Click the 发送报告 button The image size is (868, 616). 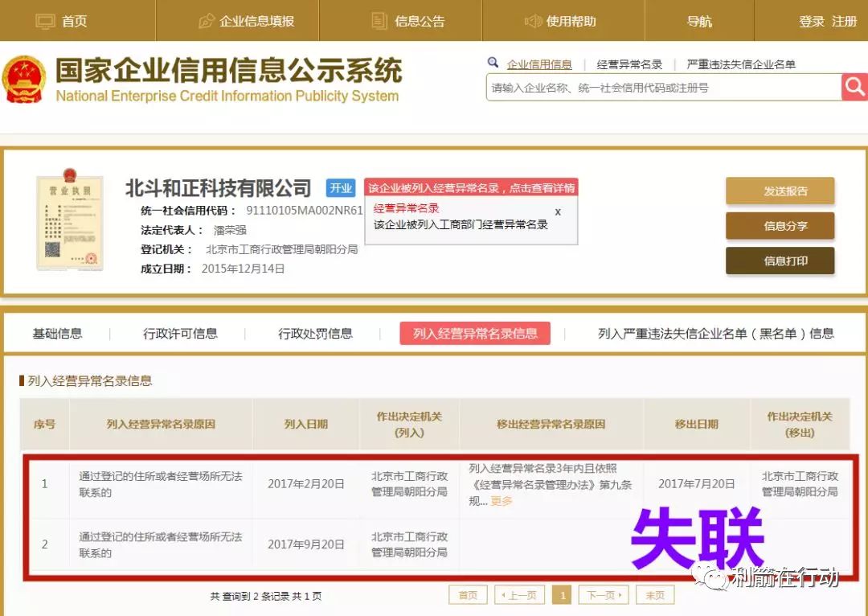[780, 191]
